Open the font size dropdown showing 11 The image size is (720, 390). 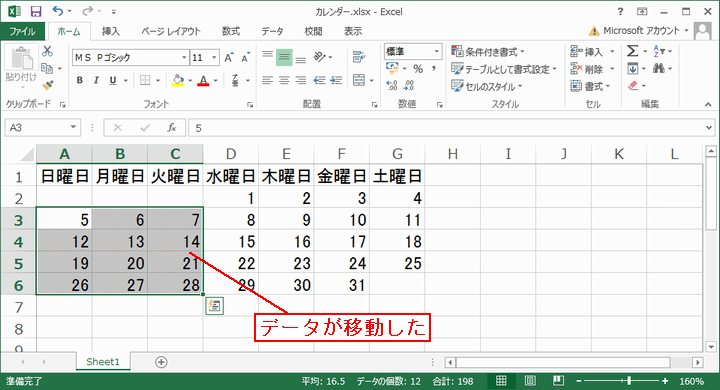pyautogui.click(x=214, y=57)
